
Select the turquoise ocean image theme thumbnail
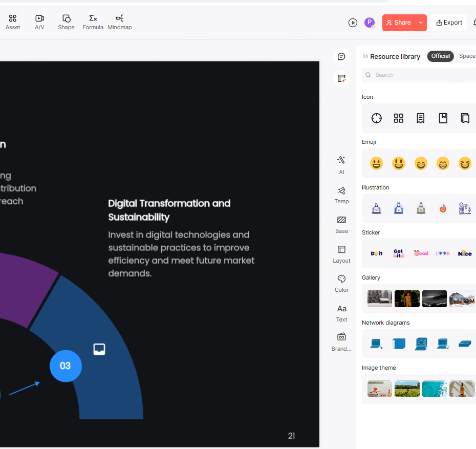(435, 389)
